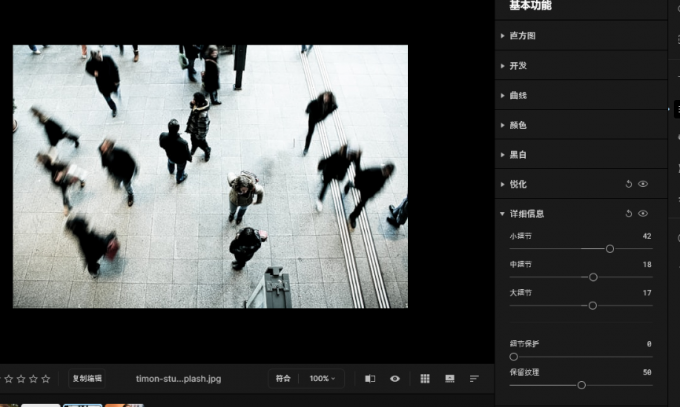
Task: Reset the 详细信息 panel adjustments
Action: coord(629,213)
